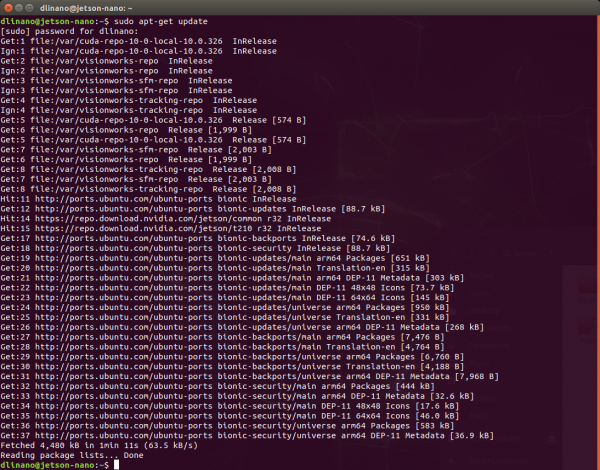
Task: Maximize the terminal window
Action: pos(29,8)
